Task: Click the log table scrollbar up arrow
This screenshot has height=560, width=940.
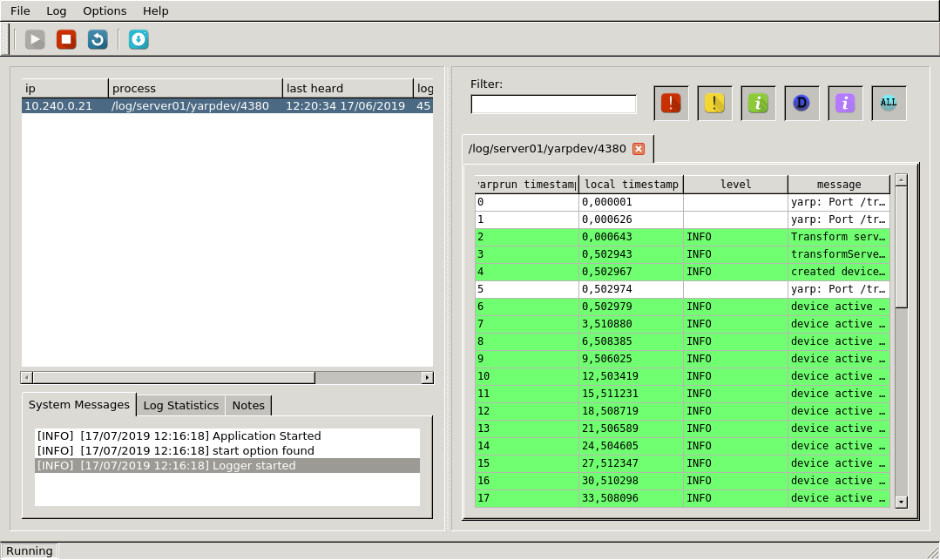Action: coord(901,180)
